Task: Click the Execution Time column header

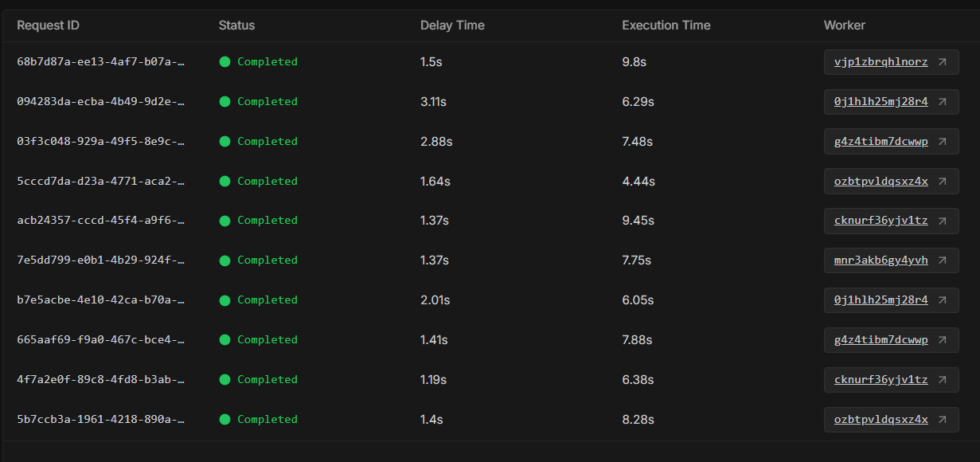Action: pyautogui.click(x=666, y=25)
